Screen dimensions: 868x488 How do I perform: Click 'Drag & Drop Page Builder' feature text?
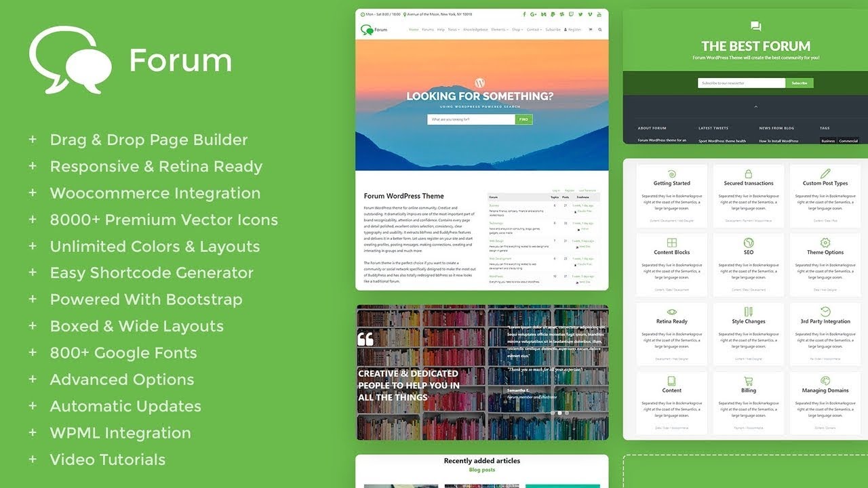point(149,140)
